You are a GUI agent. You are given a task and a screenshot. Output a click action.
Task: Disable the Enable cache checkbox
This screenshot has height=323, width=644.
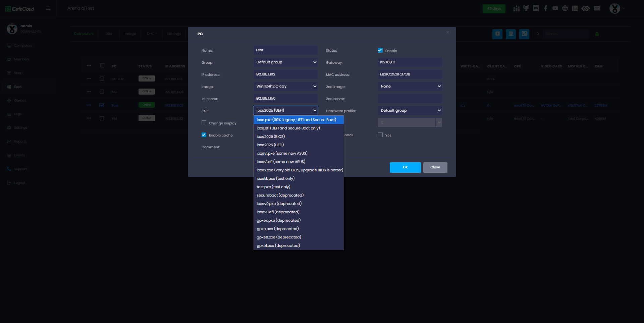click(x=204, y=135)
